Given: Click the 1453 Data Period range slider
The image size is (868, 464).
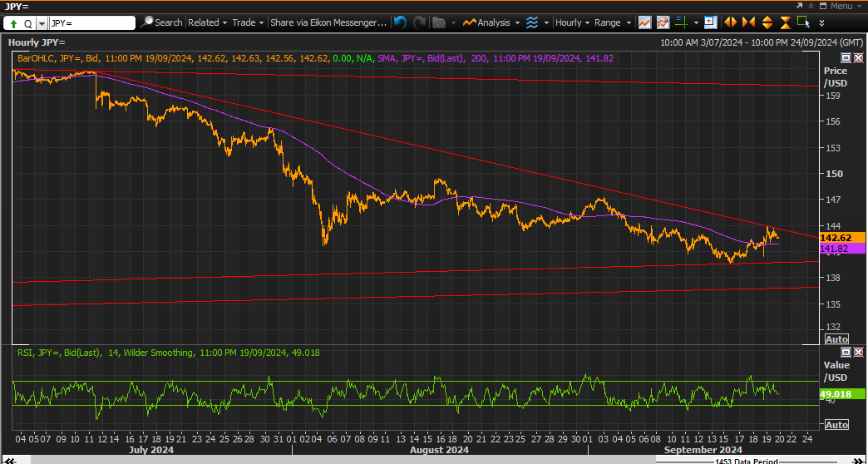Looking at the screenshot, I should (747, 461).
